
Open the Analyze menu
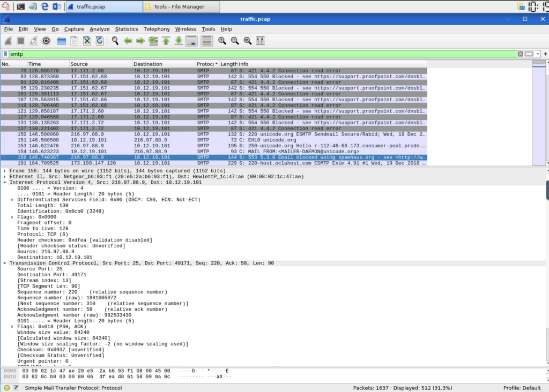[x=99, y=29]
